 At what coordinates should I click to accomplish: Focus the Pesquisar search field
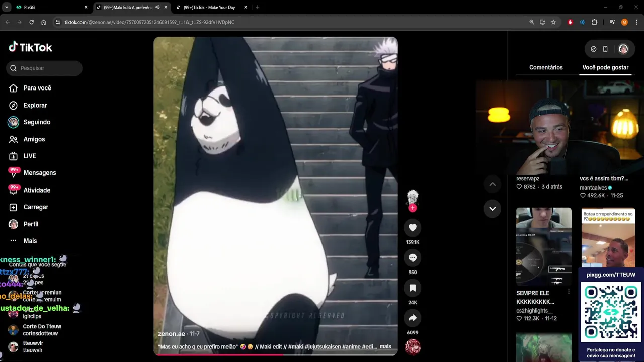click(44, 68)
